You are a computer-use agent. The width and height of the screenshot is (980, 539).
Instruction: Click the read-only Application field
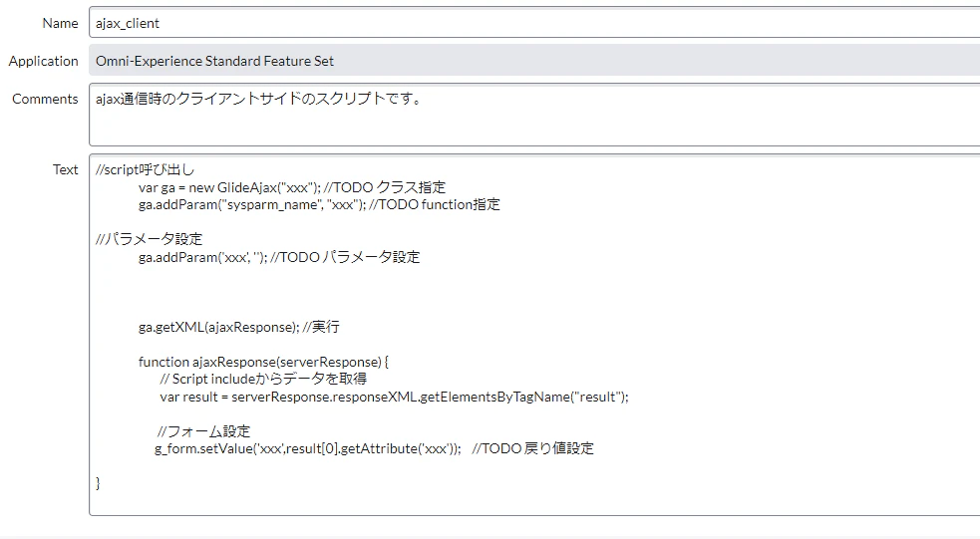[x=534, y=61]
